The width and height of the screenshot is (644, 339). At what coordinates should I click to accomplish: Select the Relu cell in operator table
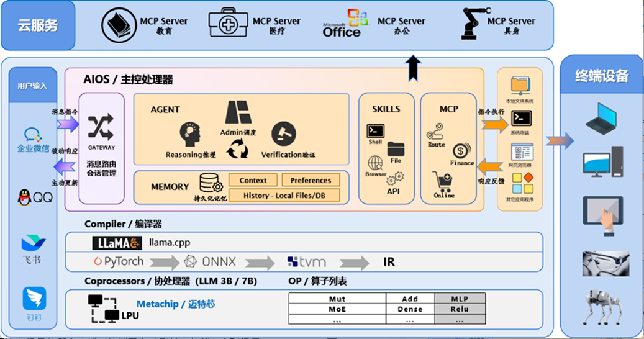click(460, 309)
